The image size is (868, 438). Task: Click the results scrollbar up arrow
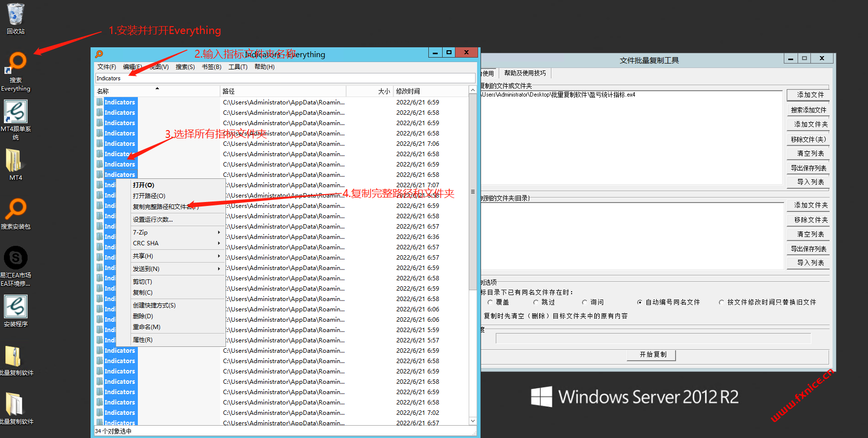(473, 90)
